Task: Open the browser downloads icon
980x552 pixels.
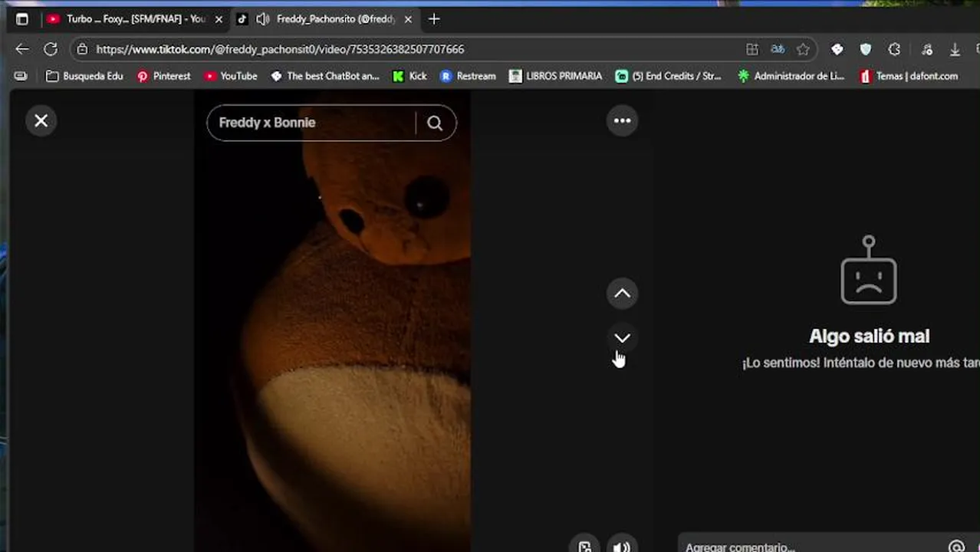Action: 955,49
